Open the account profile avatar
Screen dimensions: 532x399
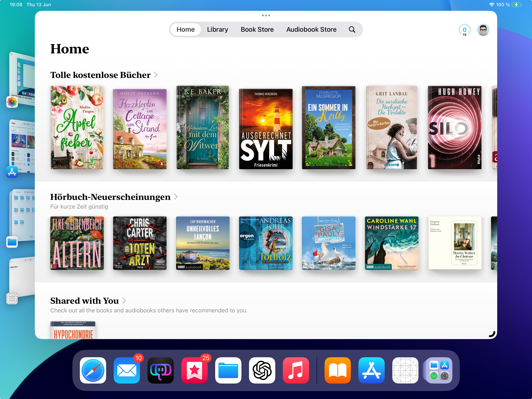[x=483, y=30]
